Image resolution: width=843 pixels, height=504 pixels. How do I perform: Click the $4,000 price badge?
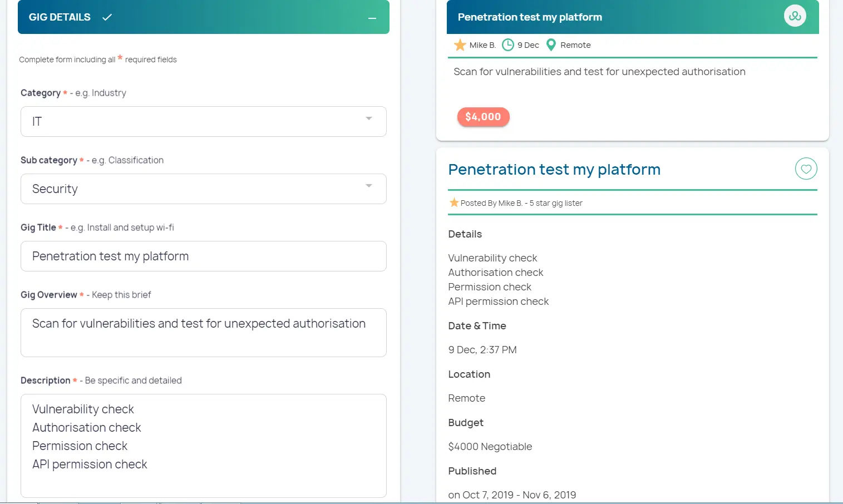(x=483, y=117)
